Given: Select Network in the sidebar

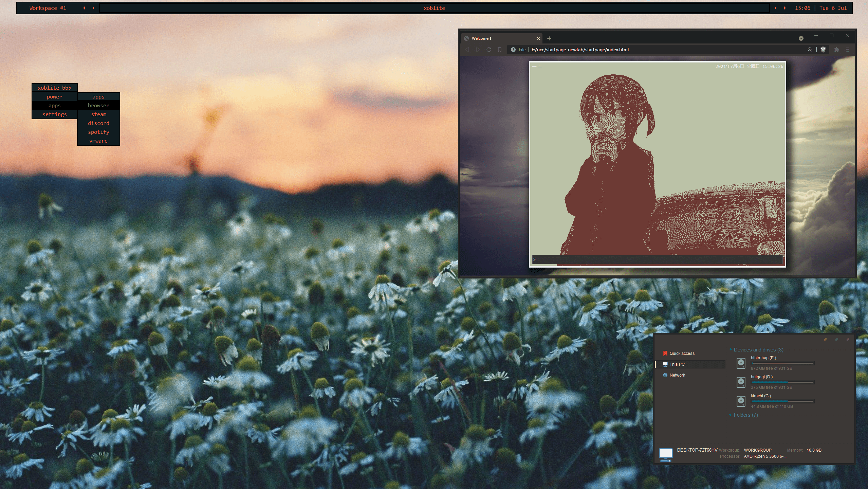Looking at the screenshot, I should coord(677,375).
